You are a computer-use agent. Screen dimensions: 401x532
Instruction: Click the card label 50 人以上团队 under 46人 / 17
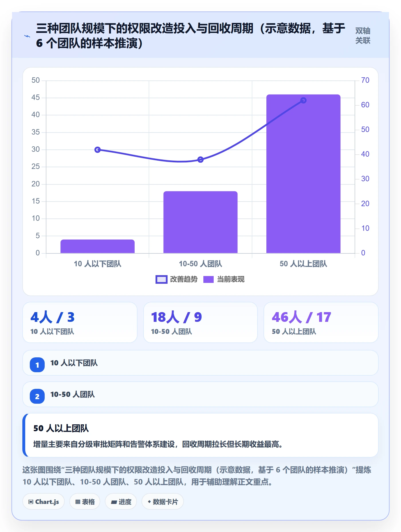[294, 332]
